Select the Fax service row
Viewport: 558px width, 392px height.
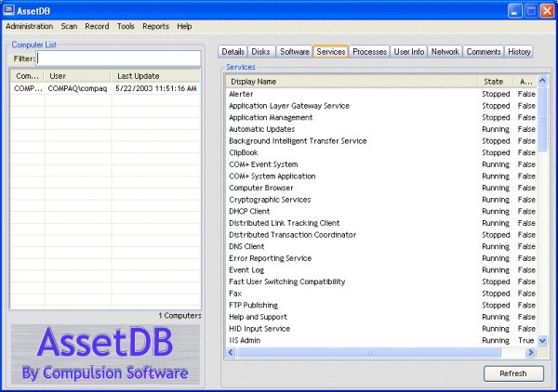point(381,294)
